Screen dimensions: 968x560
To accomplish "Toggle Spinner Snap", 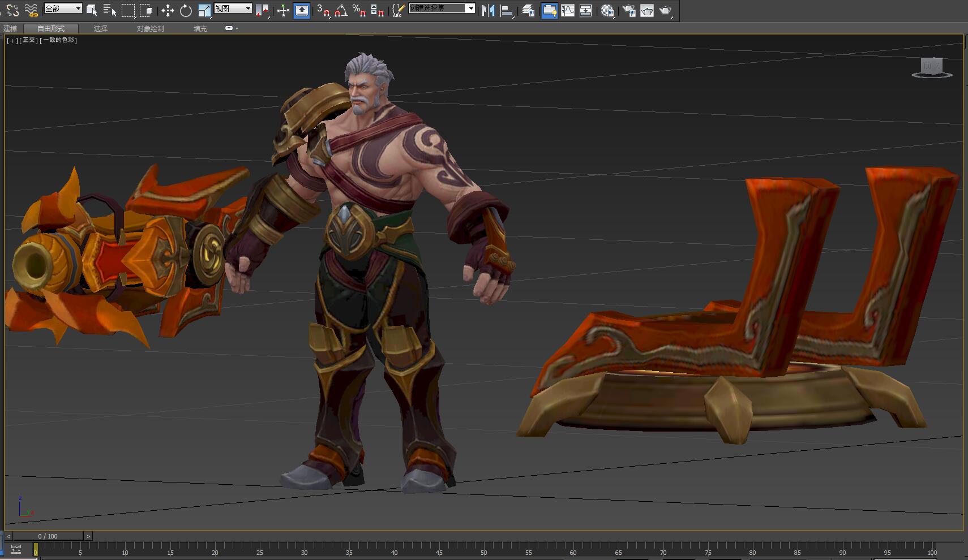I will (x=377, y=10).
